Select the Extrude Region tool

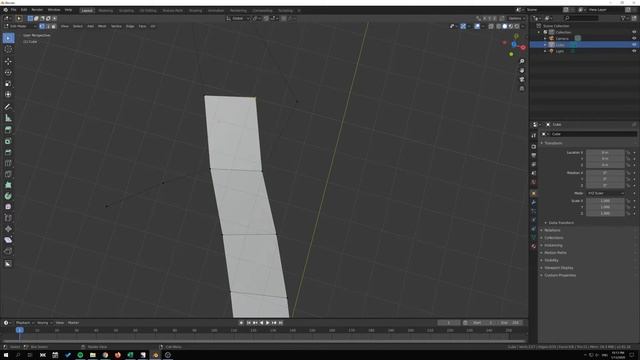[x=8, y=130]
